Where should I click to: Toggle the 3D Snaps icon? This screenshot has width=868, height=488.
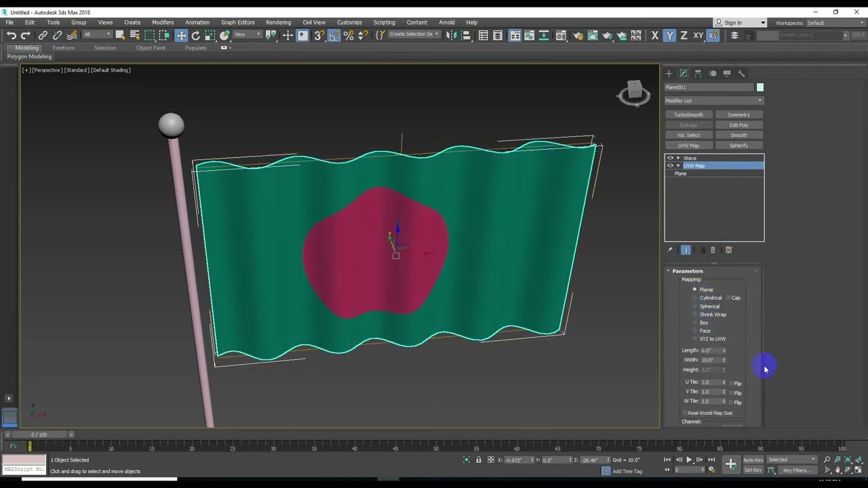[319, 35]
